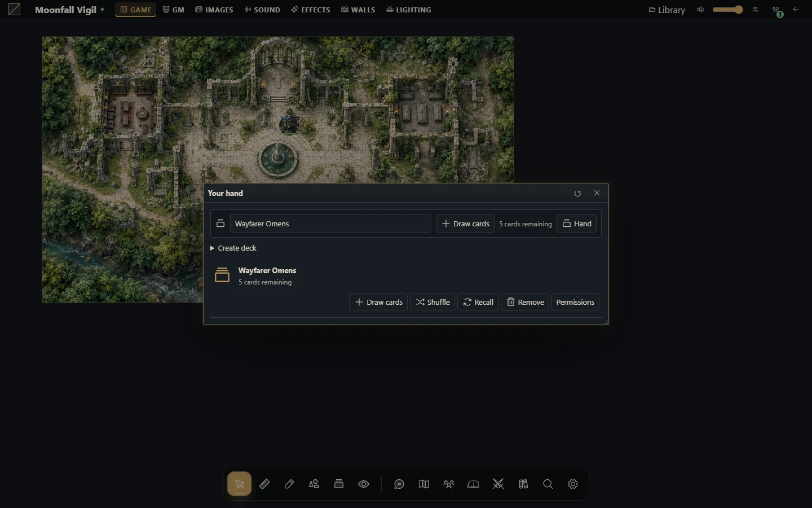The height and width of the screenshot is (508, 812).
Task: Shuffle the Wayfarer Omens deck
Action: tap(433, 302)
